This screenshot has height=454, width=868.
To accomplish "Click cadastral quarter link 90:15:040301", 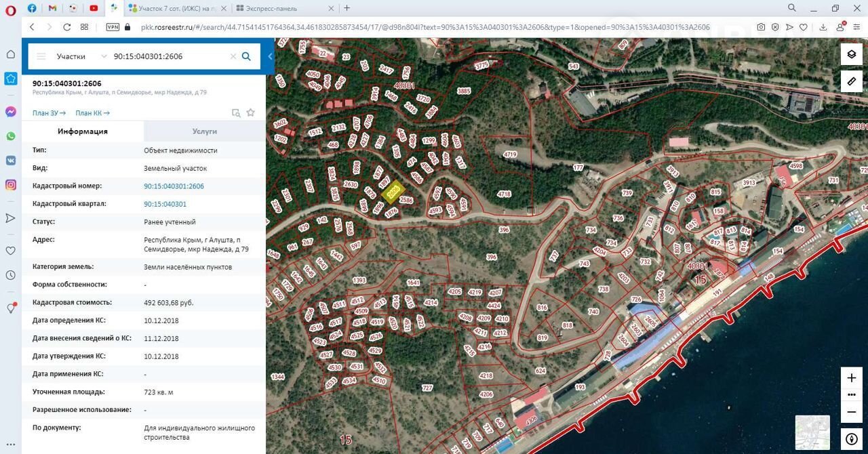I will [165, 204].
